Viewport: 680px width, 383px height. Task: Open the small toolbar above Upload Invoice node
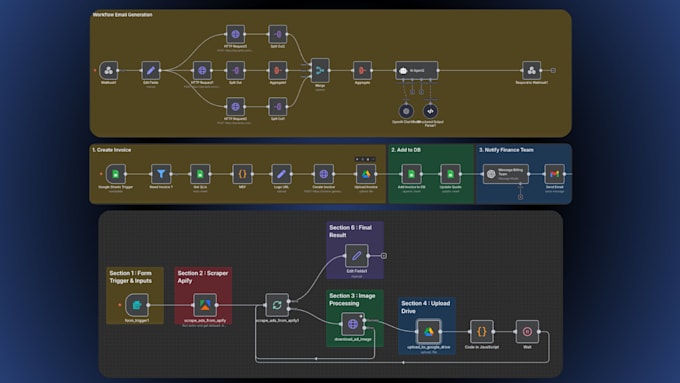[365, 159]
